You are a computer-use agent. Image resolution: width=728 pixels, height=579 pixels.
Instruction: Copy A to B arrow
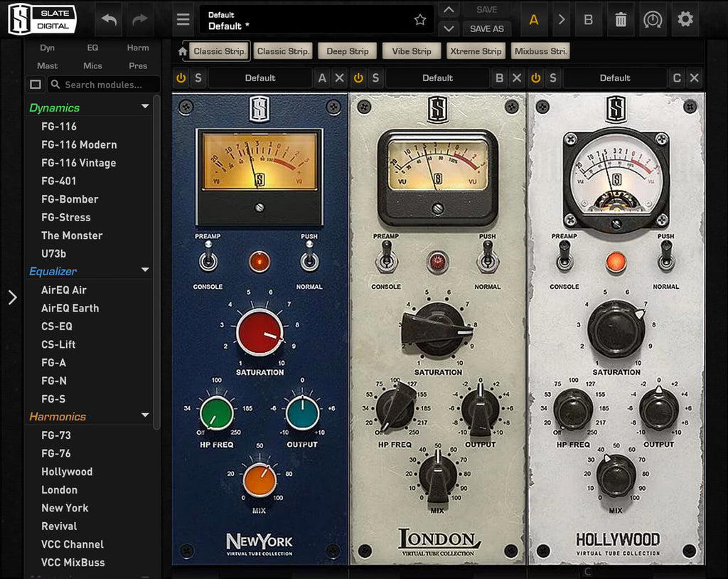(562, 19)
